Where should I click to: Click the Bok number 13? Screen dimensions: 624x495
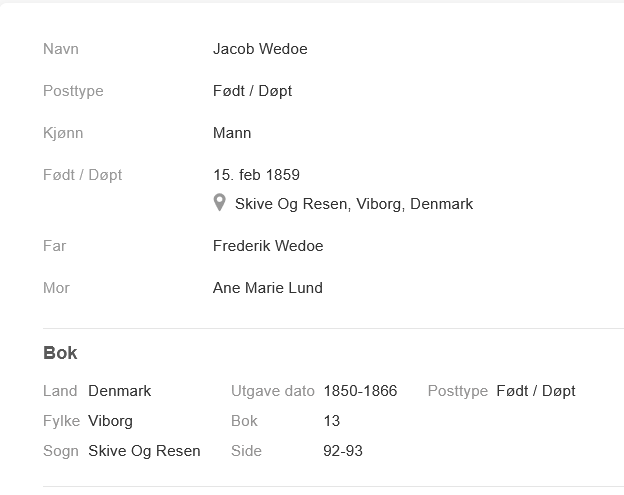point(332,421)
